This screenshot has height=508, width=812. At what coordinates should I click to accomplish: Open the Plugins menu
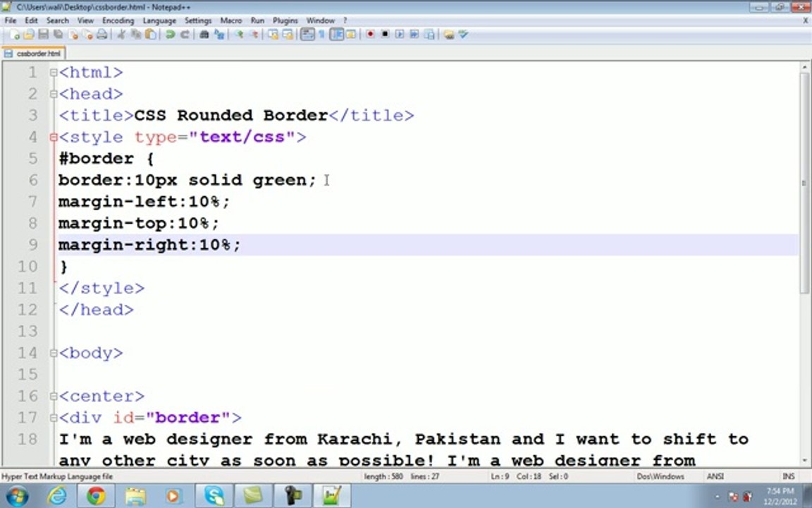pyautogui.click(x=285, y=20)
